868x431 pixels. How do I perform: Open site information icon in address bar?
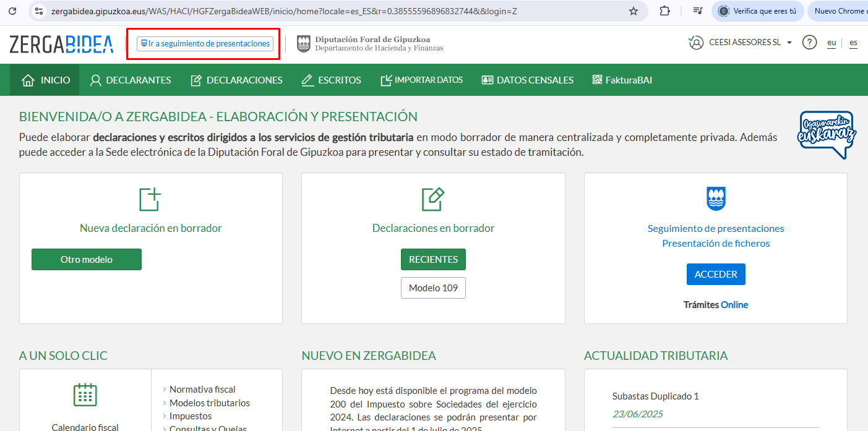[x=39, y=11]
